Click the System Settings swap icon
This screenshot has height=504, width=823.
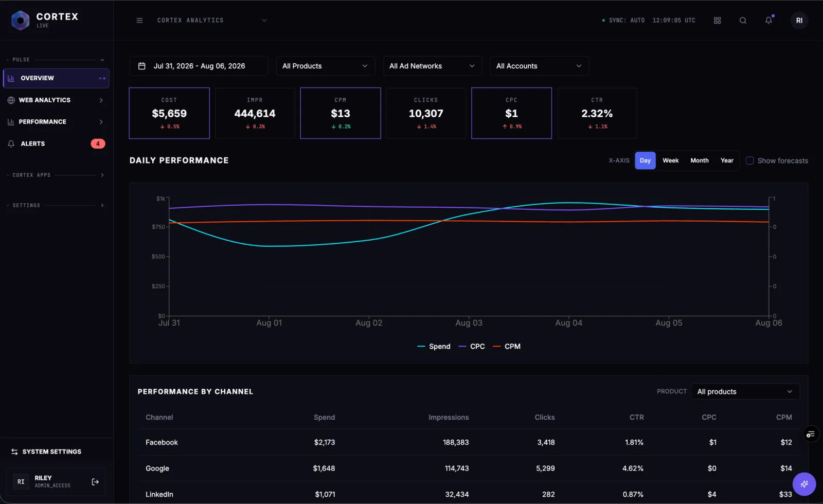click(14, 452)
